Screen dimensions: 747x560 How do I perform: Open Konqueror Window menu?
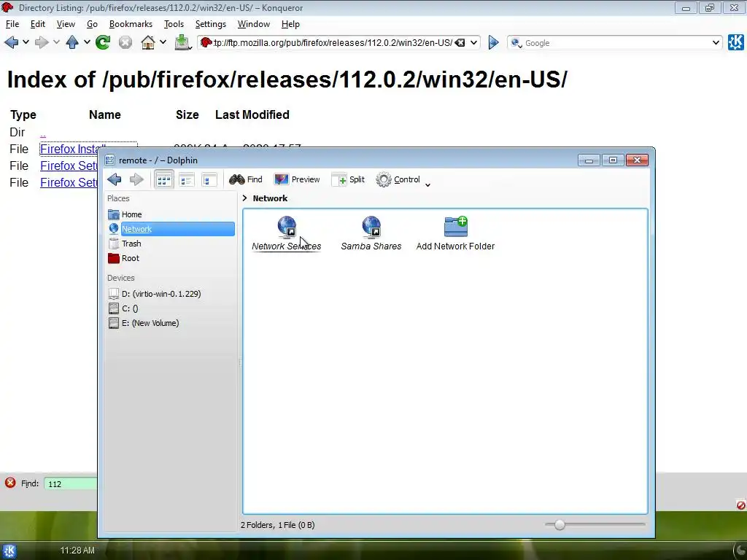pyautogui.click(x=253, y=24)
